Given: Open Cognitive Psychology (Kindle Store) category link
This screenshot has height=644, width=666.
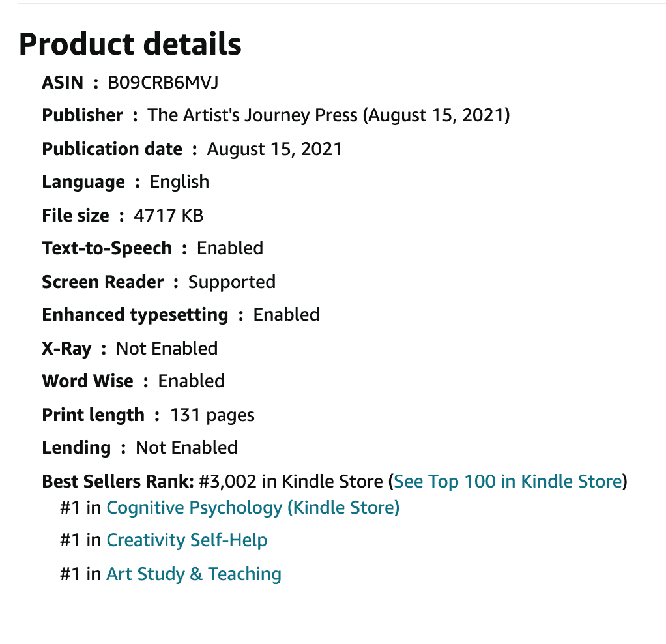Looking at the screenshot, I should pyautogui.click(x=253, y=508).
